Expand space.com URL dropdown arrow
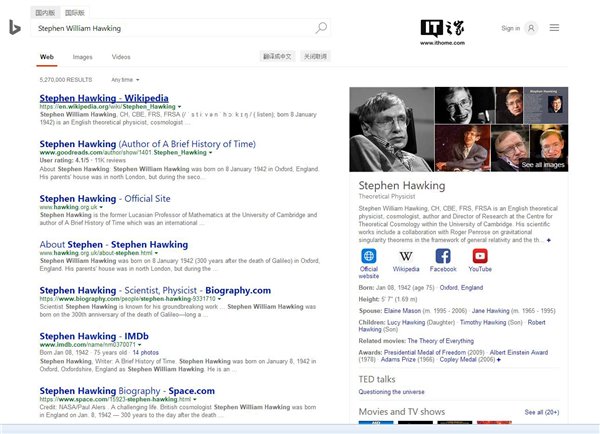The width and height of the screenshot is (600, 434). tap(195, 400)
